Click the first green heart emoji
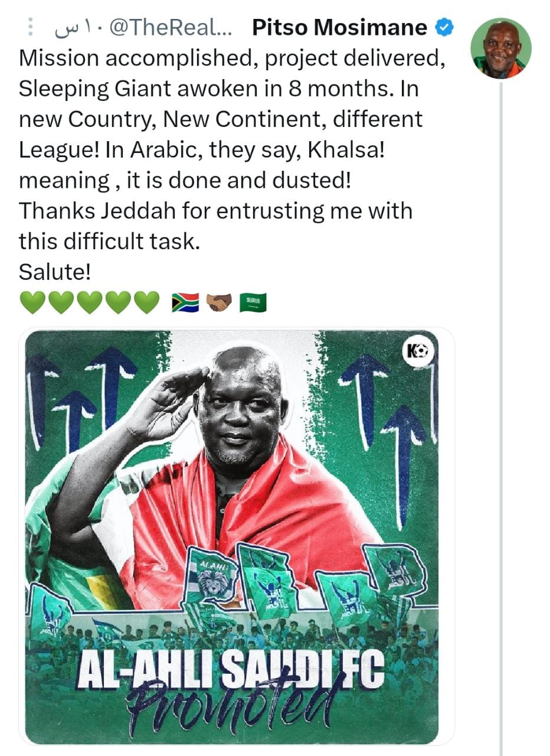This screenshot has width=550, height=756. click(x=32, y=302)
